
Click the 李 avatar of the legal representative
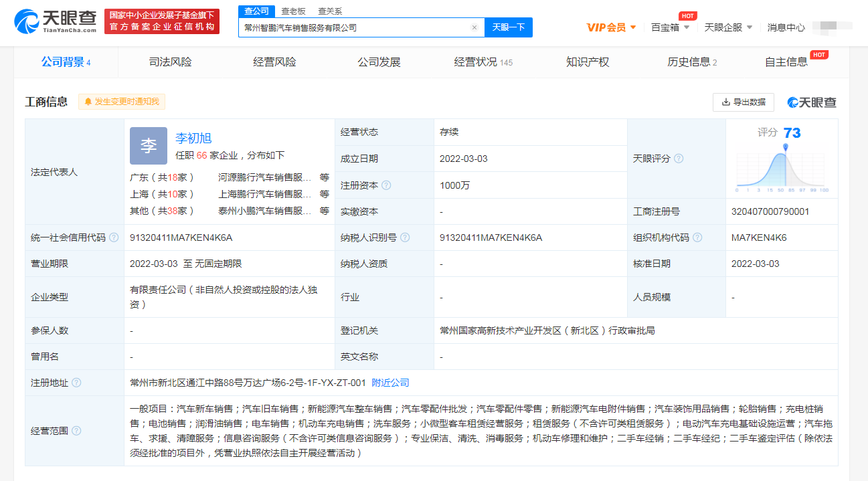(149, 146)
